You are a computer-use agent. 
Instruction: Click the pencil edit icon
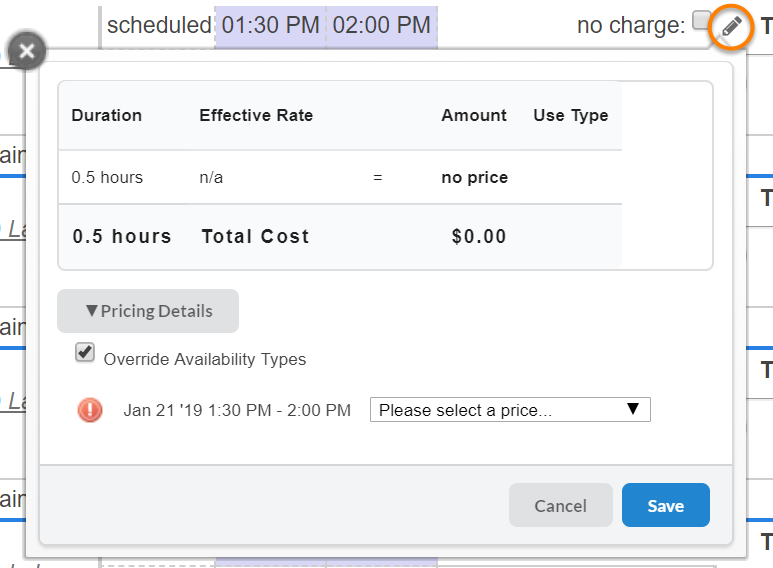click(732, 26)
